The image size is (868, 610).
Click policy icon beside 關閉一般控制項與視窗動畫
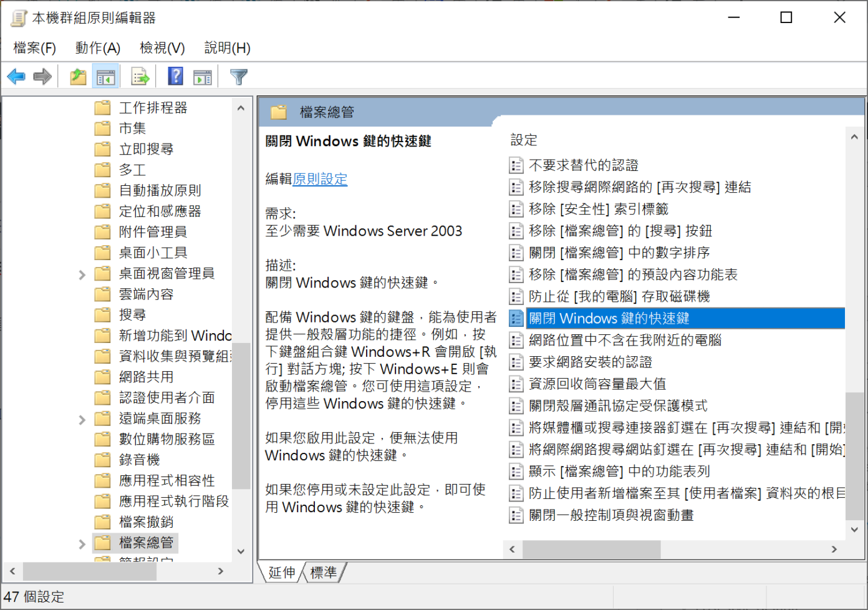coord(516,515)
